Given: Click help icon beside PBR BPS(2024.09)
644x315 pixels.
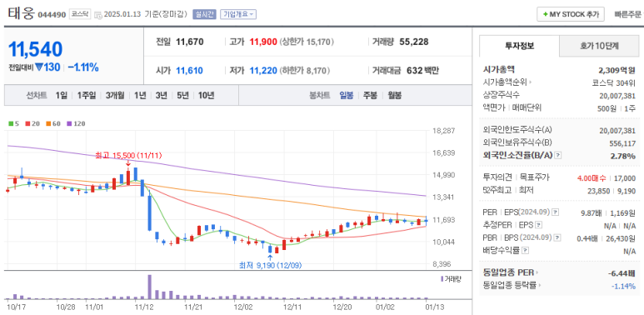Looking at the screenshot, I should [x=557, y=237].
